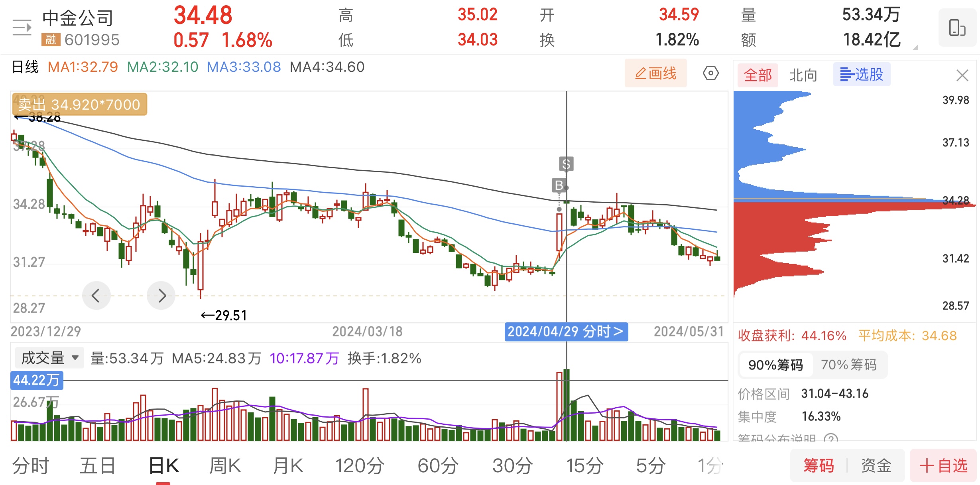Viewport: 980px width, 485px height.
Task: Open 2024/04/29 分时 intraday view
Action: (566, 331)
